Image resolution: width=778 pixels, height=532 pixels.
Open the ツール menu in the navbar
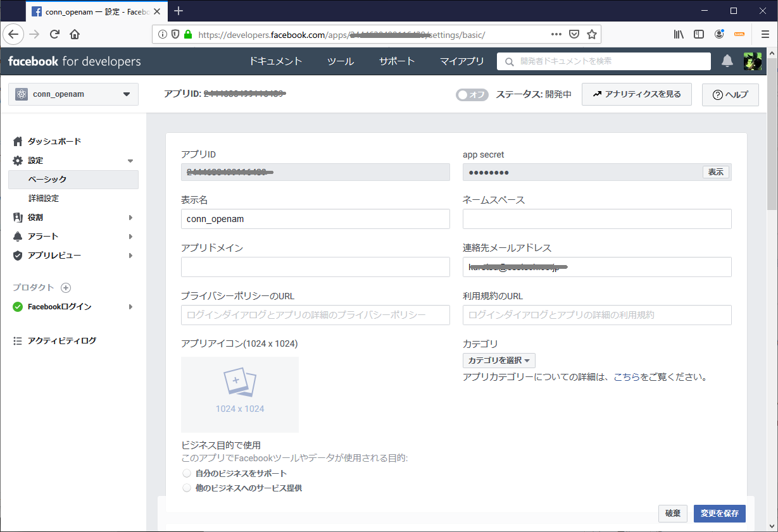pos(340,61)
